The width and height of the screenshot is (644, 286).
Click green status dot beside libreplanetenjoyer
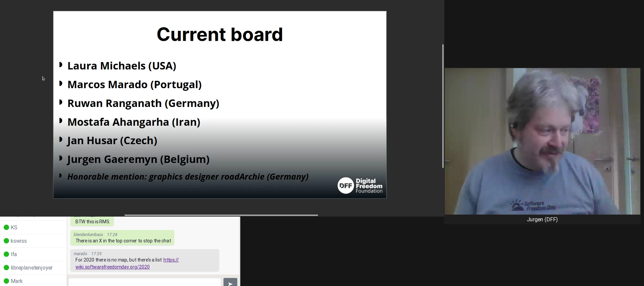tap(6, 268)
